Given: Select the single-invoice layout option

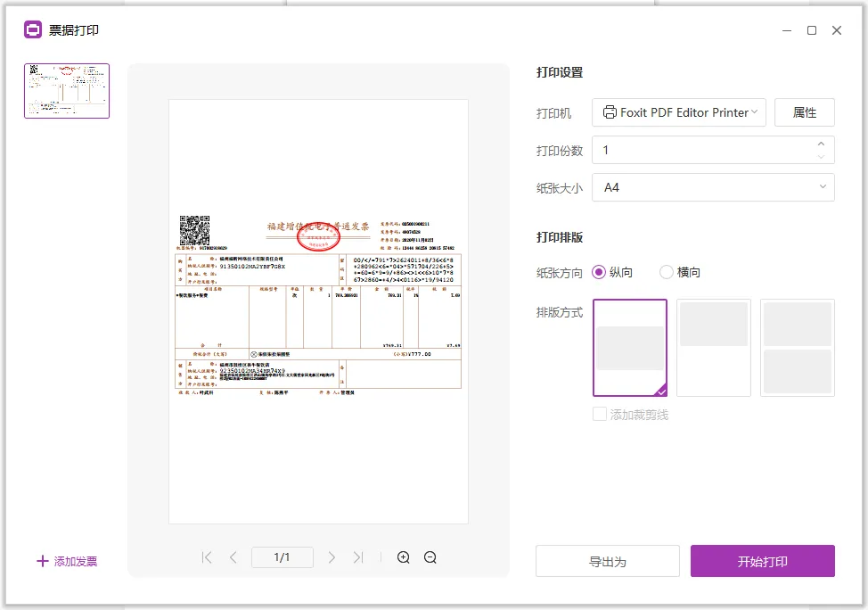Looking at the screenshot, I should (x=630, y=348).
